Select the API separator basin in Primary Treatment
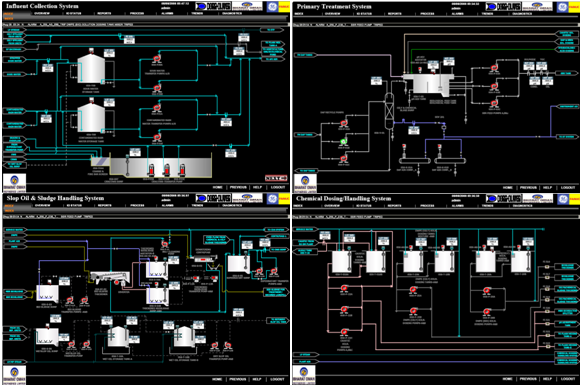The width and height of the screenshot is (580, 385). (x=428, y=84)
